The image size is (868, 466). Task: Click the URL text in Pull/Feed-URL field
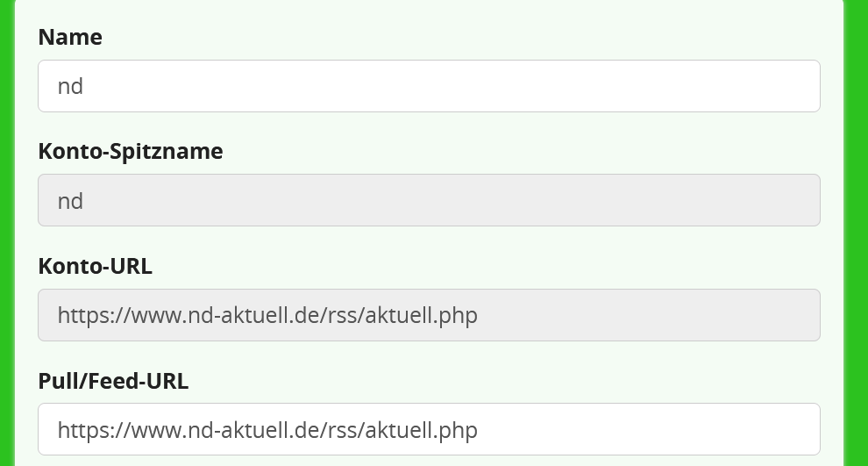[267, 430]
